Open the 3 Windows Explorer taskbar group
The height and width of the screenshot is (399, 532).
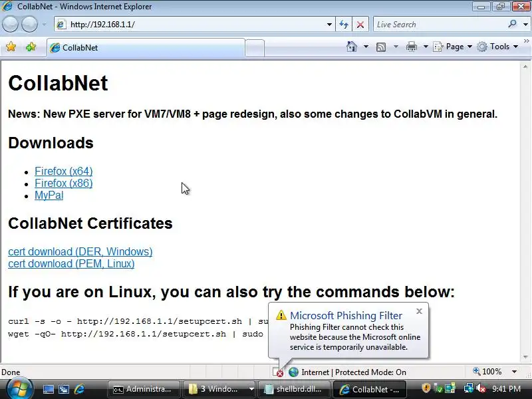click(219, 389)
